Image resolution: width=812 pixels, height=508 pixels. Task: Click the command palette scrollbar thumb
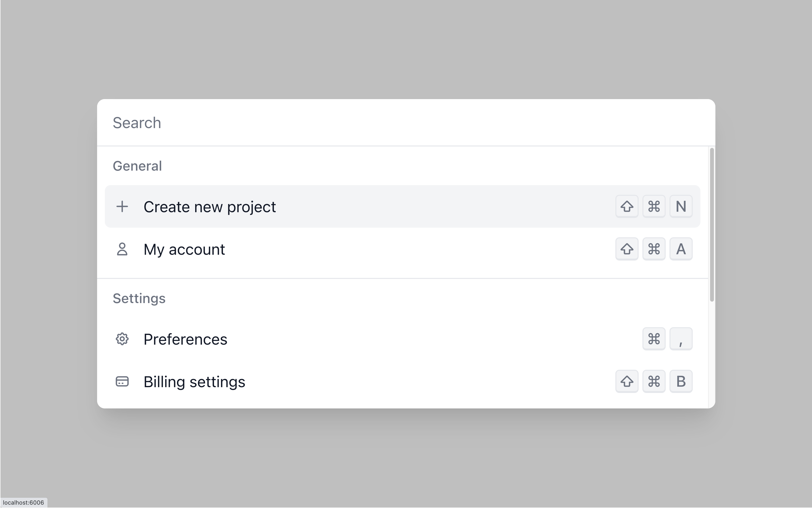pyautogui.click(x=712, y=225)
